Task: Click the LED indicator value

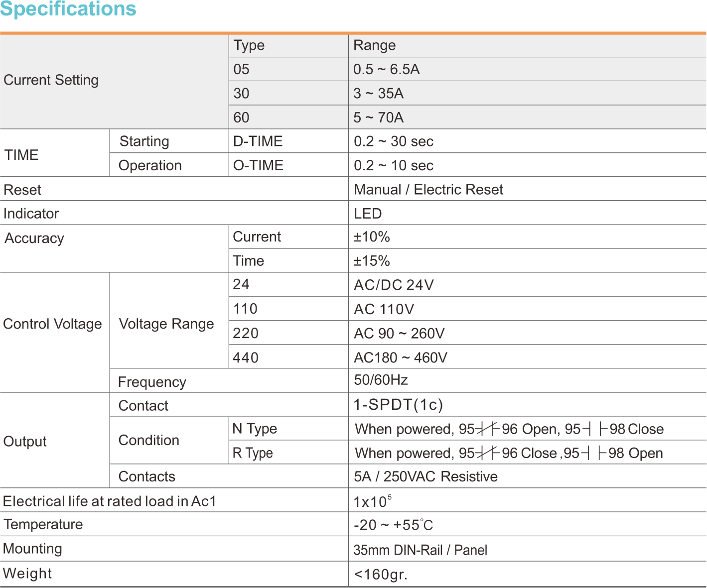Action: [368, 214]
